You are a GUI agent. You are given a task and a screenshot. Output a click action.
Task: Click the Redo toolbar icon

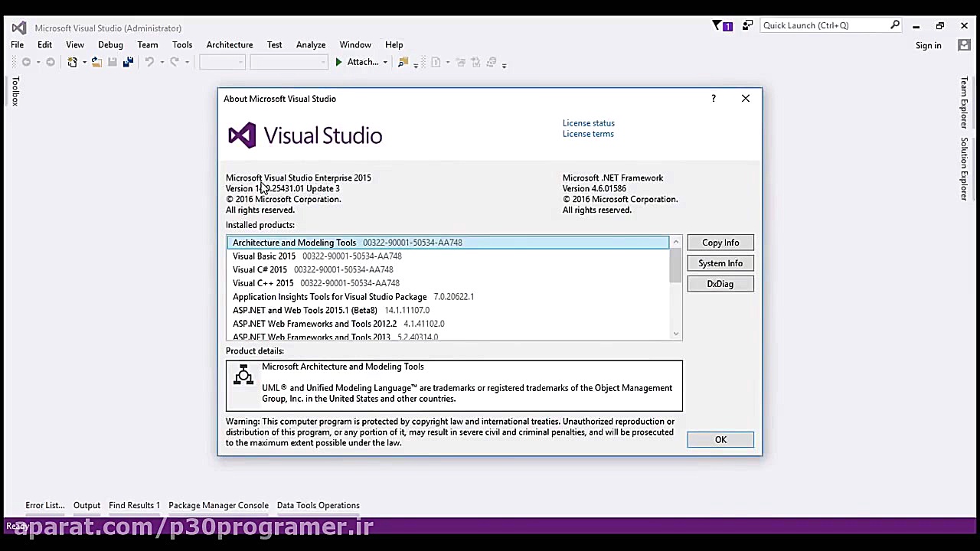pyautogui.click(x=175, y=62)
